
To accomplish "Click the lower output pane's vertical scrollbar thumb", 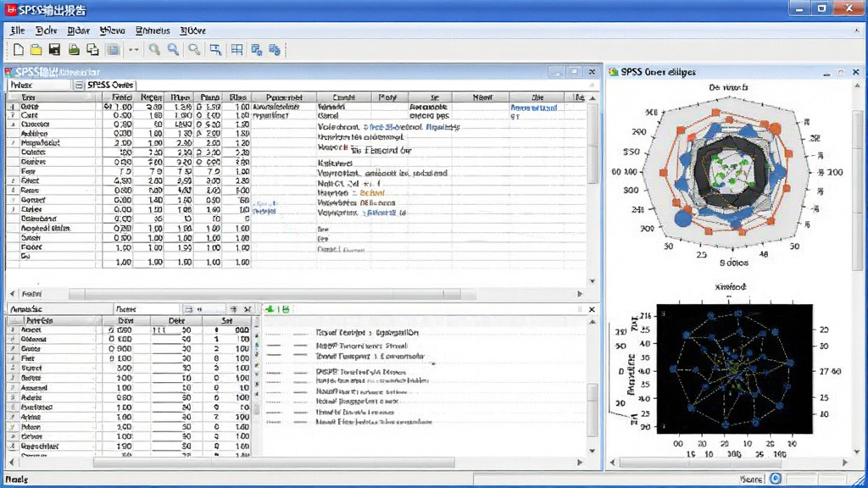I will pyautogui.click(x=593, y=410).
